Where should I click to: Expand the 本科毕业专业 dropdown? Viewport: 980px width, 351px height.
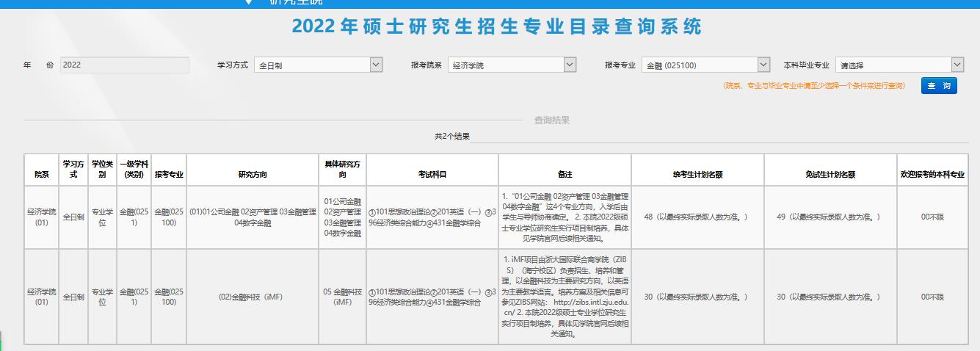(899, 65)
